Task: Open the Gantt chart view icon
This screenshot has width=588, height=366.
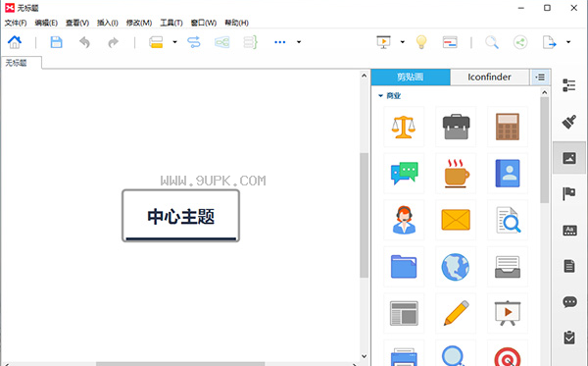Action: click(450, 42)
